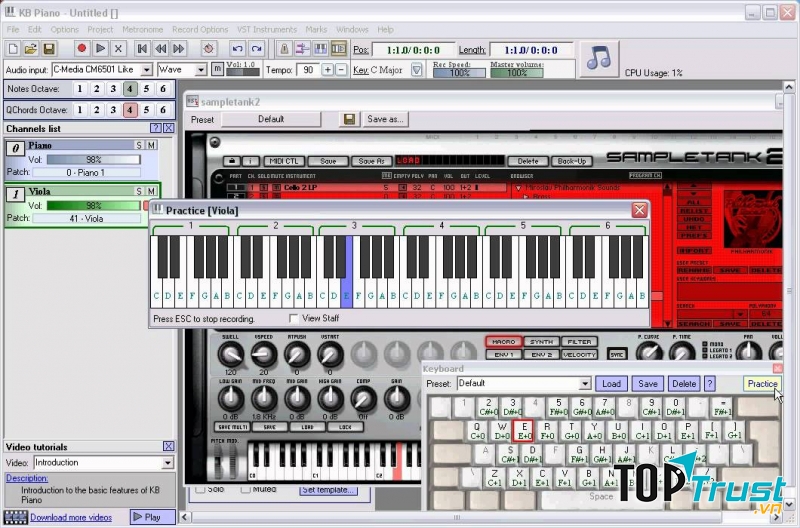
Task: Click the info 'i' button in SampleTank
Action: 250,161
